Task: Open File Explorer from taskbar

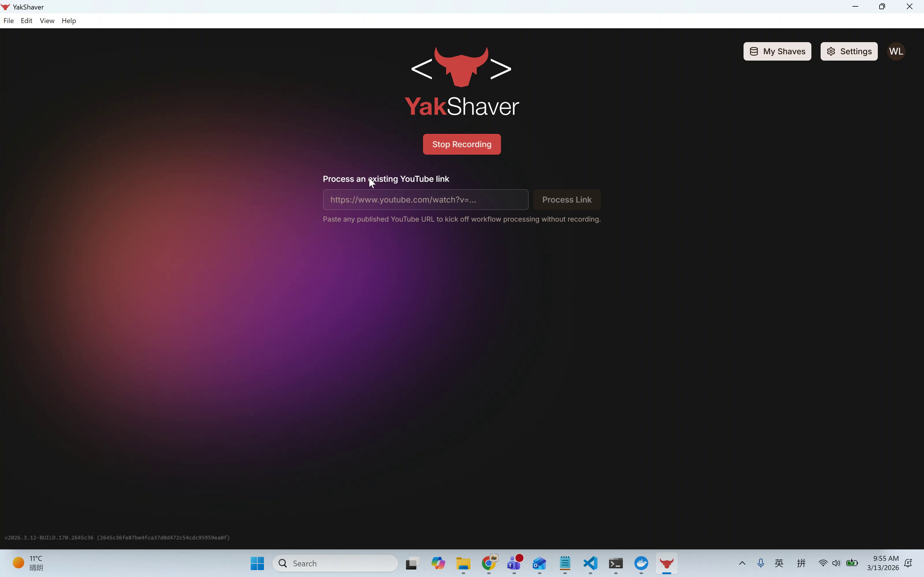Action: 463,563
